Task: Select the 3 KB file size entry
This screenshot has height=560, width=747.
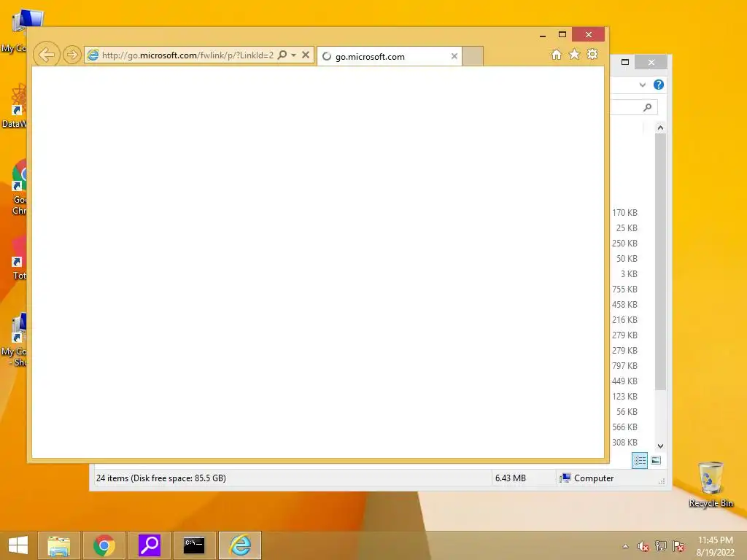Action: pyautogui.click(x=629, y=274)
